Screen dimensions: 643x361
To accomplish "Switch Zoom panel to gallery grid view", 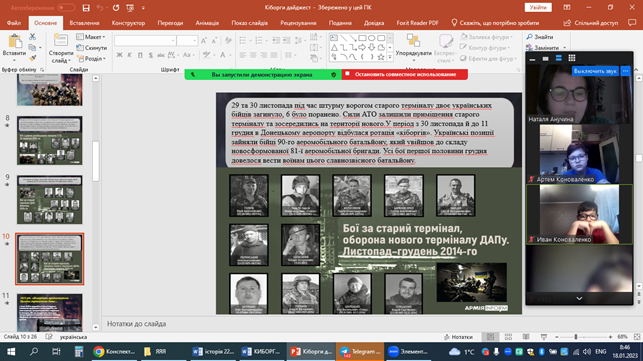I will click(572, 58).
